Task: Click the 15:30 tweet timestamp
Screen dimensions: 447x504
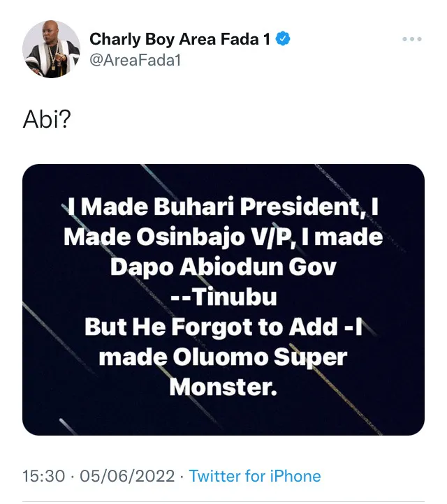Action: coord(42,477)
